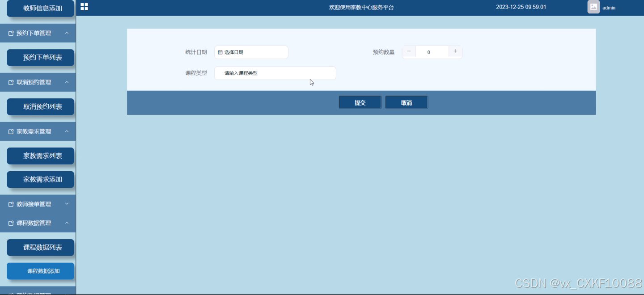Click the grid menu icon in the header

84,6
